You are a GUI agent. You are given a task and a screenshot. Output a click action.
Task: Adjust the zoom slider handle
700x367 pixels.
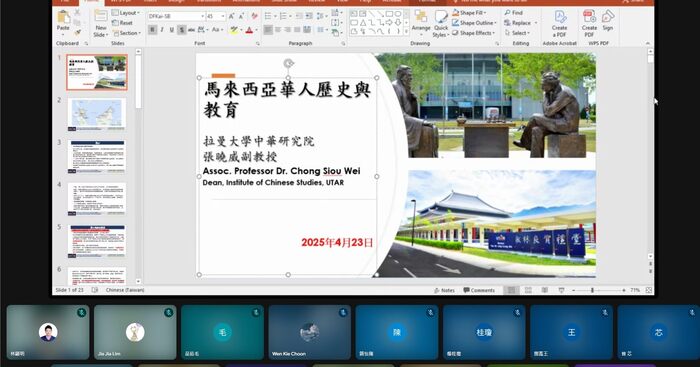(592, 290)
